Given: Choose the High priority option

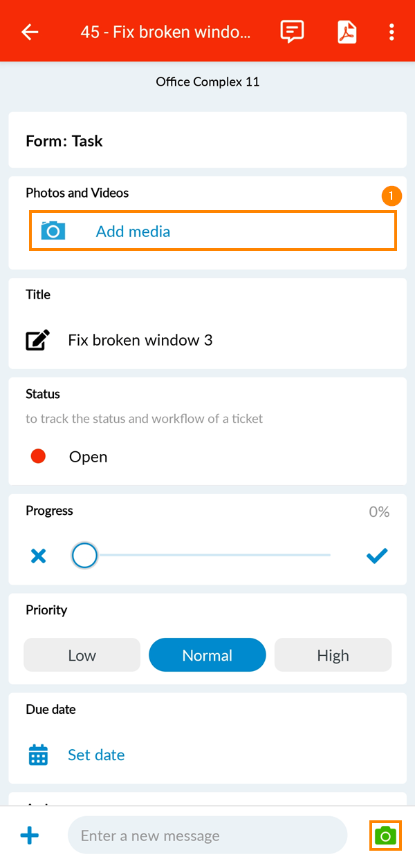Looking at the screenshot, I should 333,655.
